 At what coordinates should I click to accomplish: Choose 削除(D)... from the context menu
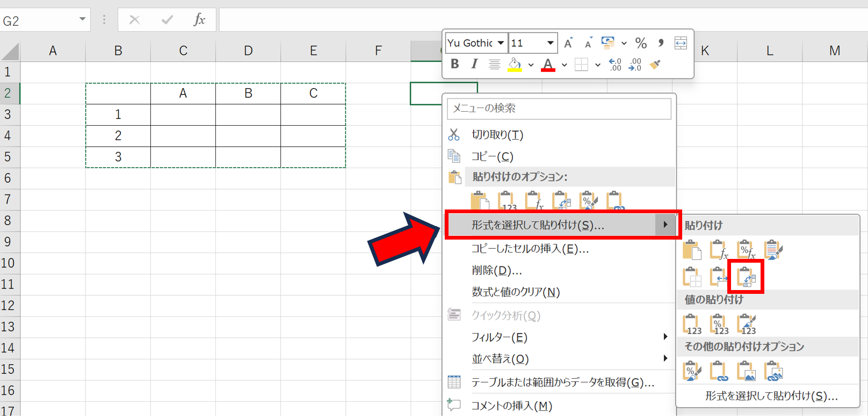coord(559,270)
